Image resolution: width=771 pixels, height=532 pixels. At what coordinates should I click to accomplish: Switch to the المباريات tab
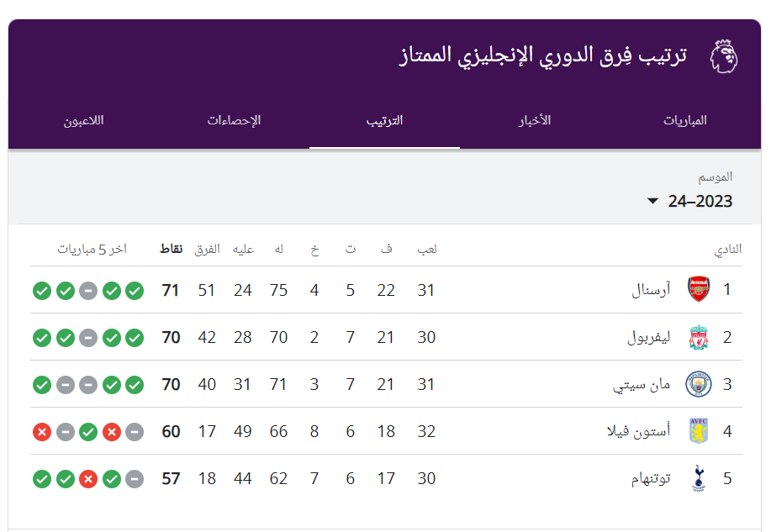pos(684,120)
